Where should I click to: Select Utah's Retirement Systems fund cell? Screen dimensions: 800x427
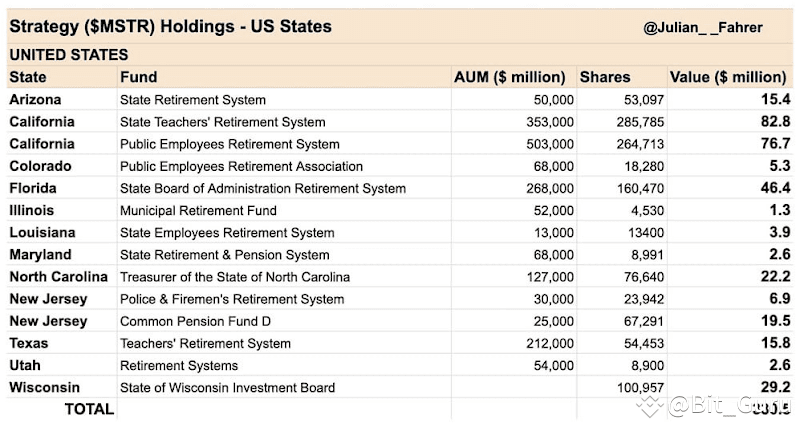pos(178,365)
